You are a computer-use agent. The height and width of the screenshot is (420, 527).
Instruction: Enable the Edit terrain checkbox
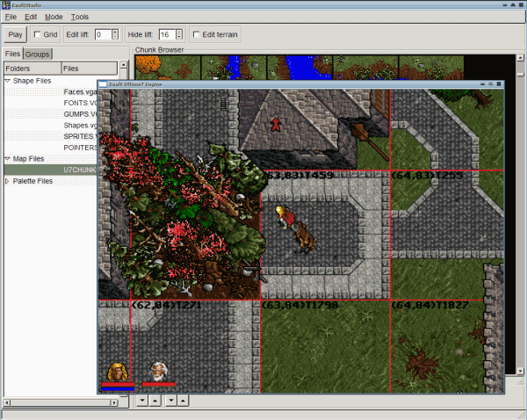click(x=196, y=34)
